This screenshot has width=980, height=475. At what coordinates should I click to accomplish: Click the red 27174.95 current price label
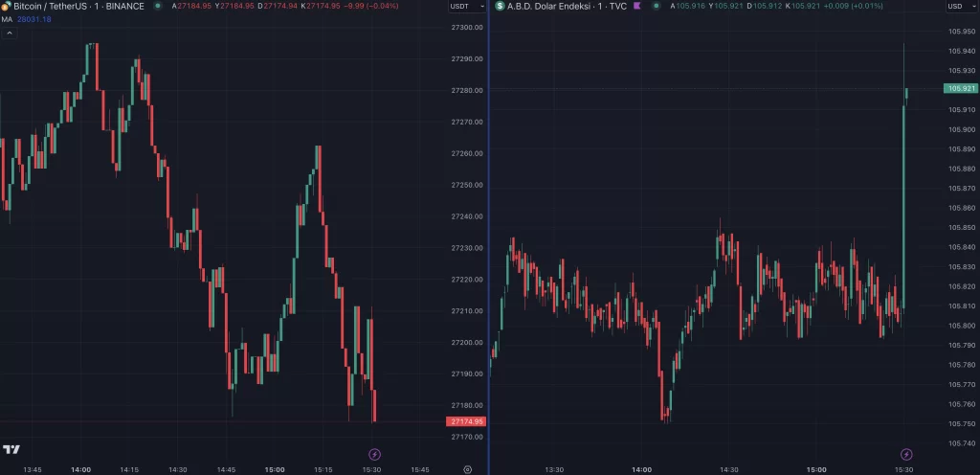[466, 421]
